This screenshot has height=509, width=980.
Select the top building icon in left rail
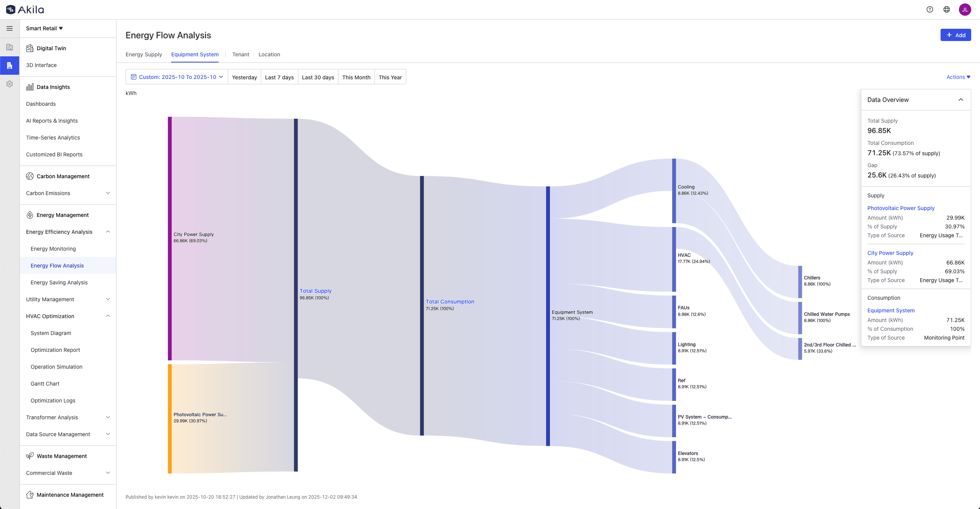[x=10, y=47]
